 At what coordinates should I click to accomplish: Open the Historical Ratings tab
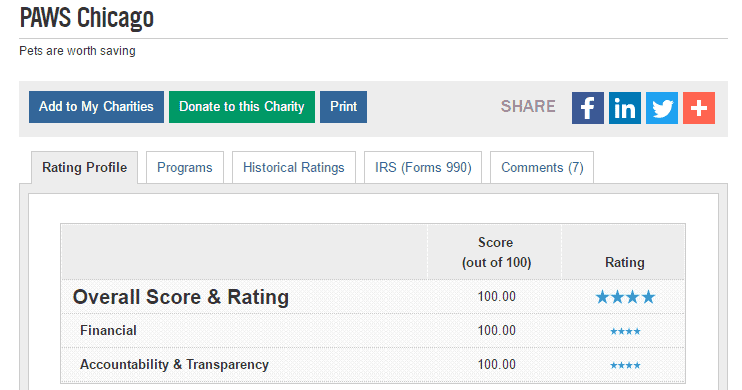tap(293, 168)
